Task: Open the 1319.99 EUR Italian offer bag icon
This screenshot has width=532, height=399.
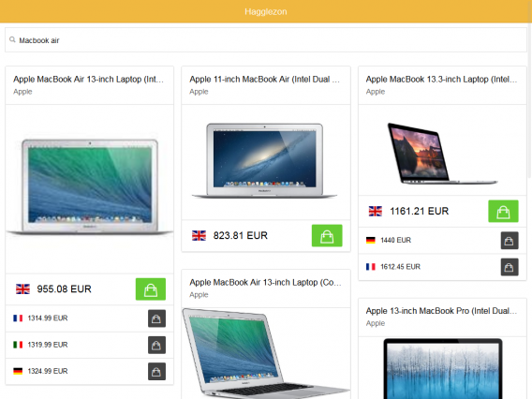Action: coord(156,345)
